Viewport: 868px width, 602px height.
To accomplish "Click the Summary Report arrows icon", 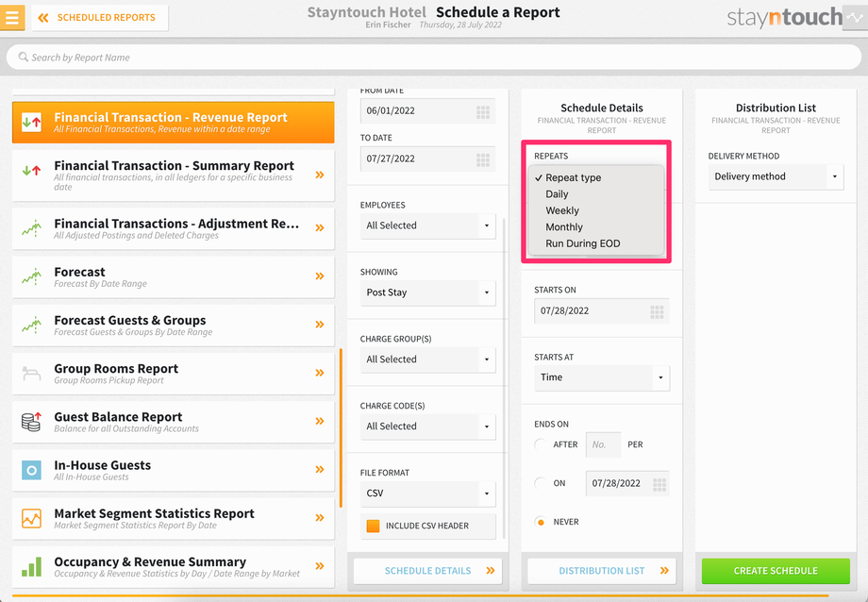I will [x=31, y=171].
